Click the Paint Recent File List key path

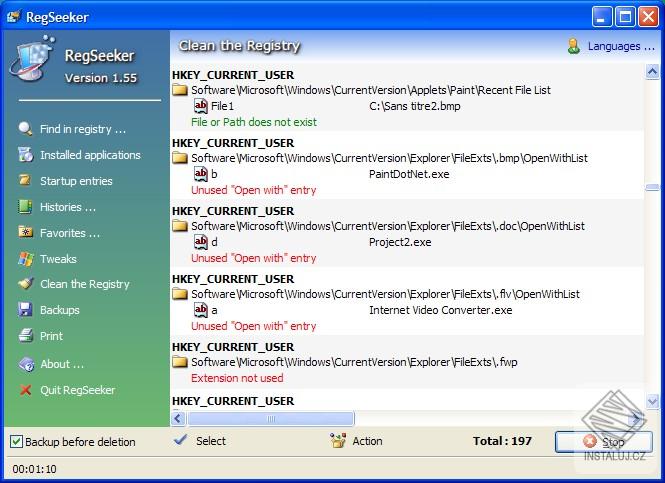(x=371, y=90)
